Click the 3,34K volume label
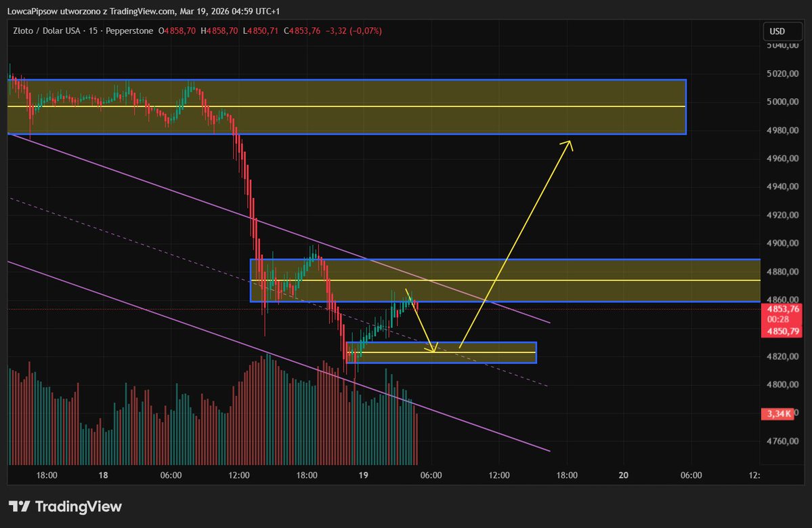 pos(778,413)
